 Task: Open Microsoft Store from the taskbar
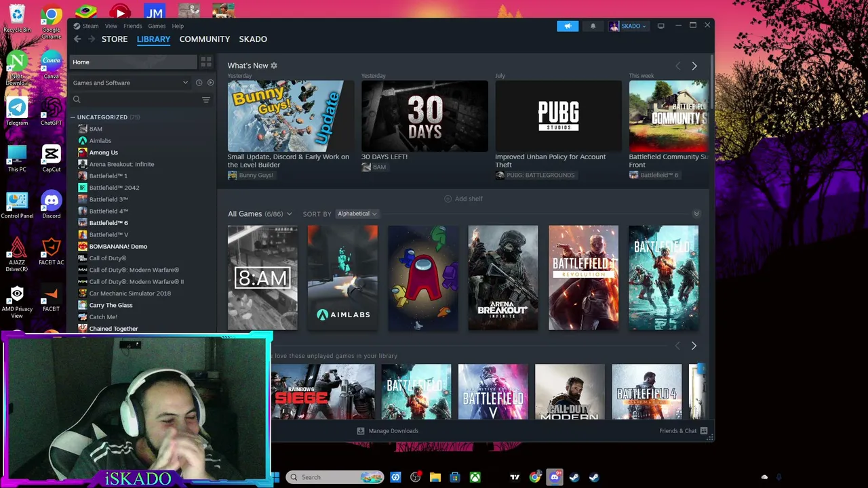[x=454, y=477]
